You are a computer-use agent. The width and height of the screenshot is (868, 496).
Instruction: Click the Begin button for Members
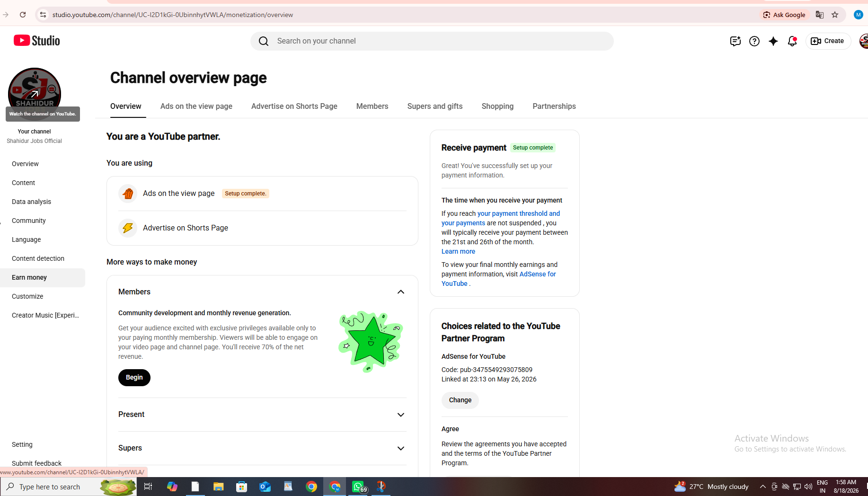pos(134,378)
